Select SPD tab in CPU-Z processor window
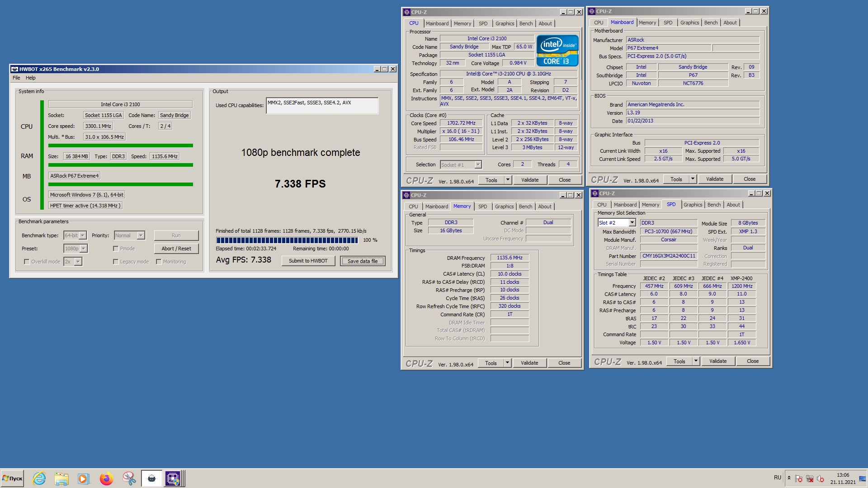 (x=483, y=23)
